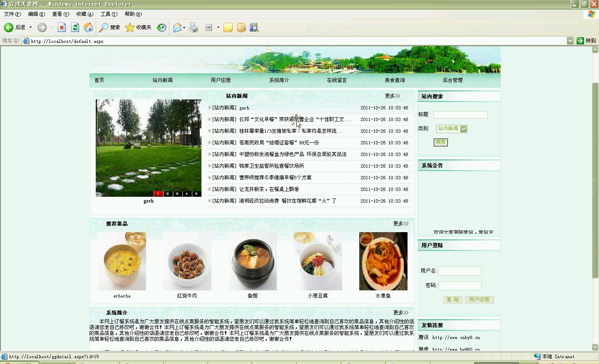The height and width of the screenshot is (364, 599).
Task: Open the Mail button dropdown arrow
Action: (184, 27)
